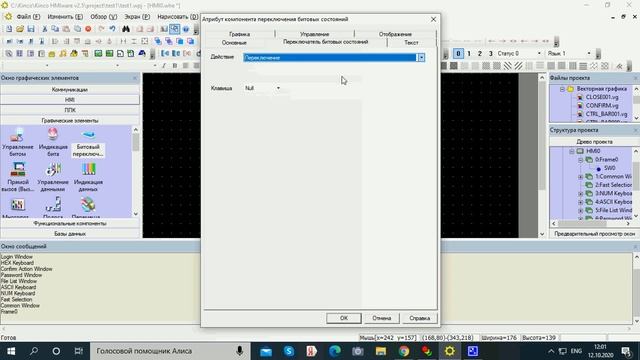640x360 pixels.
Task: Open the Язык 1 dropdown
Action: click(589, 53)
